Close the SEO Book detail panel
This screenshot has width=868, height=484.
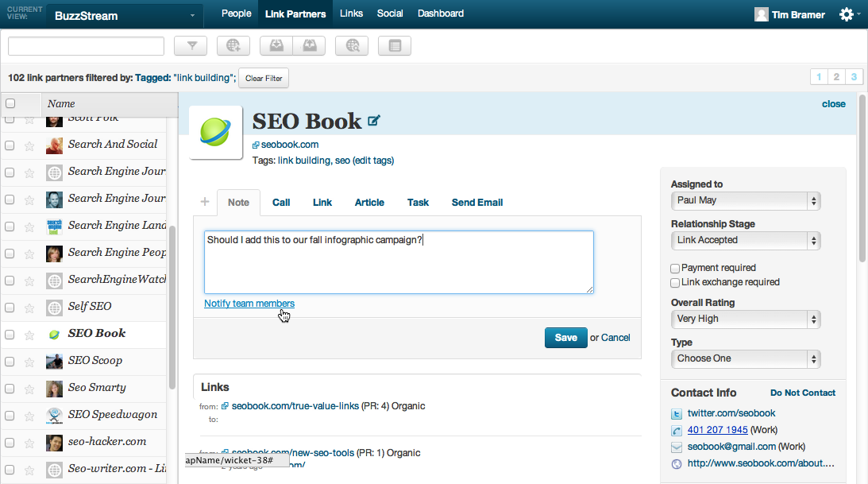pyautogui.click(x=834, y=104)
